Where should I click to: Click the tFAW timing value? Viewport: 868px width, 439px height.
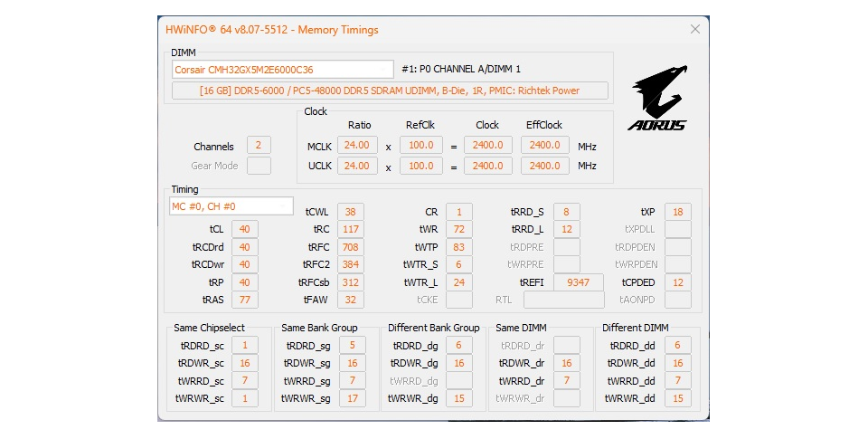tap(351, 300)
